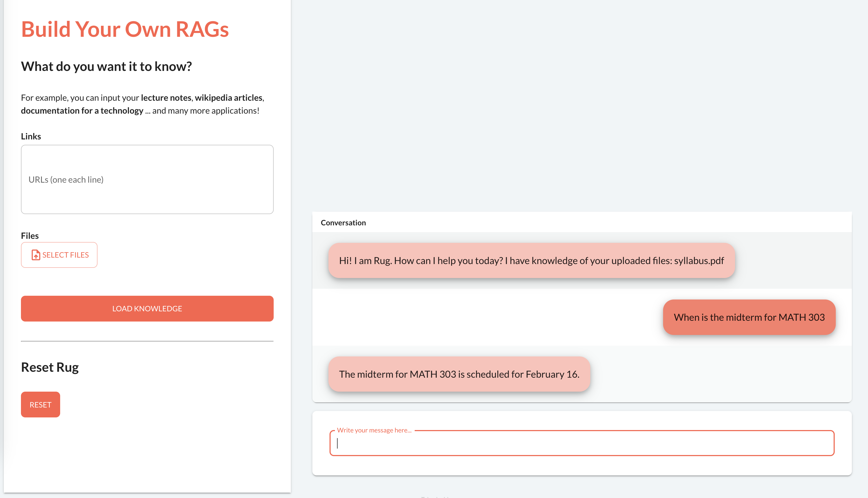This screenshot has width=868, height=498.
Task: Click the 'When is the midterm' message bubble
Action: (749, 317)
